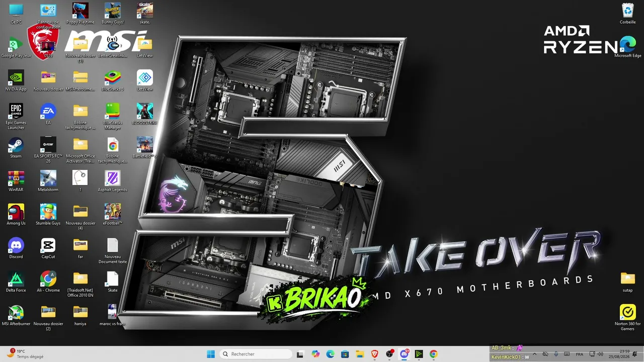Click the Rechercher taskbar search box
Image resolution: width=644 pixels, height=362 pixels.
pyautogui.click(x=256, y=354)
